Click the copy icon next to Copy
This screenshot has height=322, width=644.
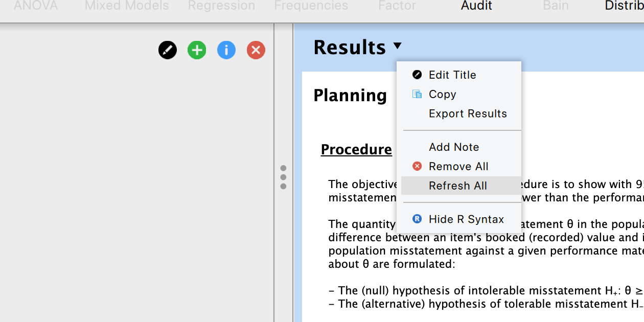click(417, 94)
